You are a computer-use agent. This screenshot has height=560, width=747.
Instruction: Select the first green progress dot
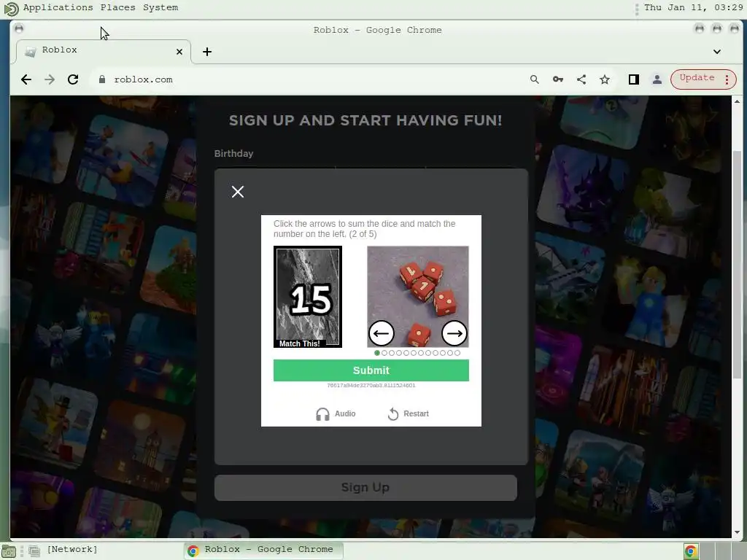pos(377,353)
